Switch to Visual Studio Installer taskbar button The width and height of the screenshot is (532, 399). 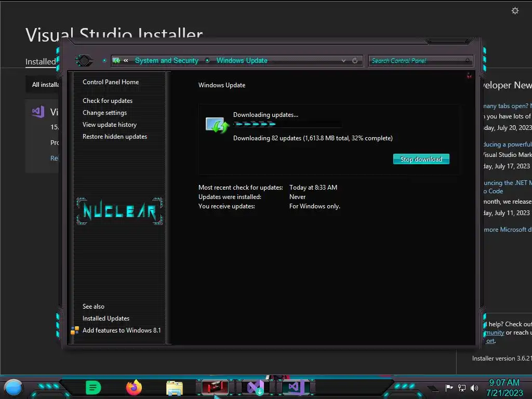(x=256, y=388)
